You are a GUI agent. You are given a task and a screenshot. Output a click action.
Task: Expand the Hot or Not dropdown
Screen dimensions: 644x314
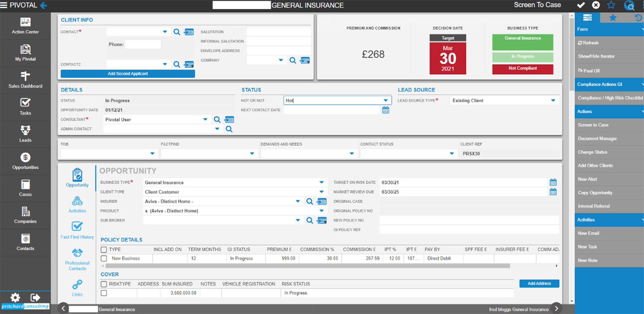click(x=385, y=101)
